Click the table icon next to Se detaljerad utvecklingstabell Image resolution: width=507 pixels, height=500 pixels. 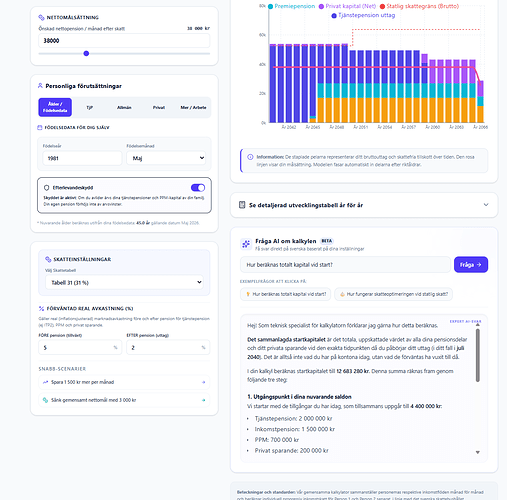242,205
